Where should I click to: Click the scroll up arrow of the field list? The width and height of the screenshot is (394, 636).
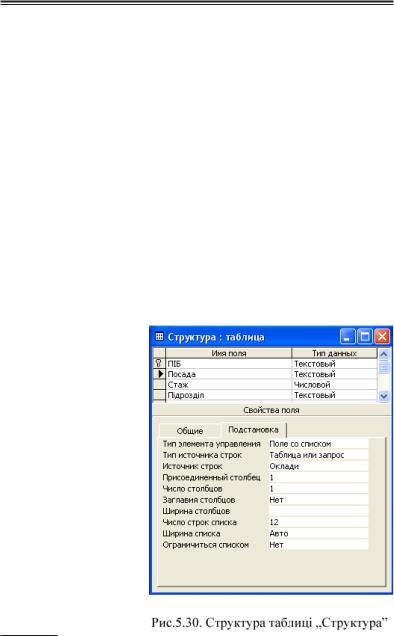[x=383, y=354]
